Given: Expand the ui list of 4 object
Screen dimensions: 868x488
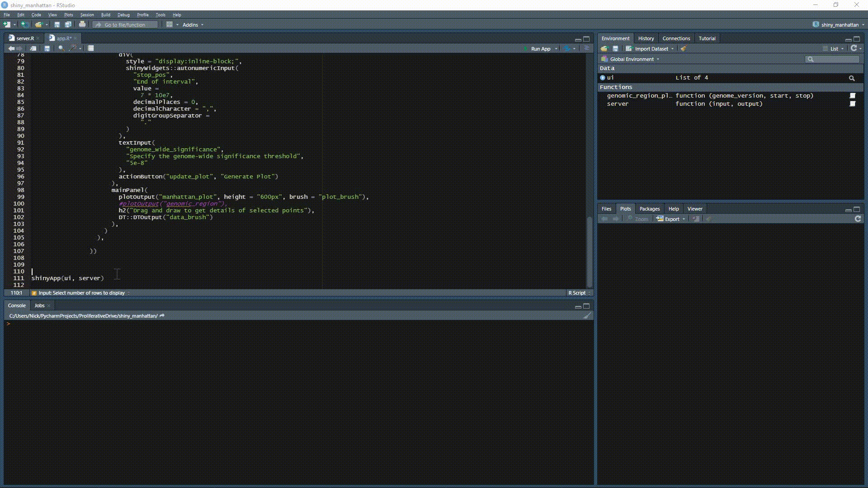Looking at the screenshot, I should tap(603, 77).
